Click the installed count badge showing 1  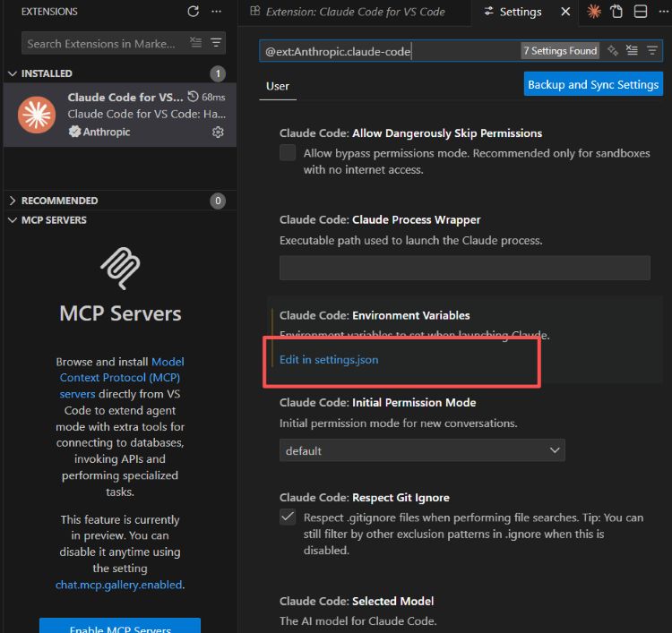[218, 73]
